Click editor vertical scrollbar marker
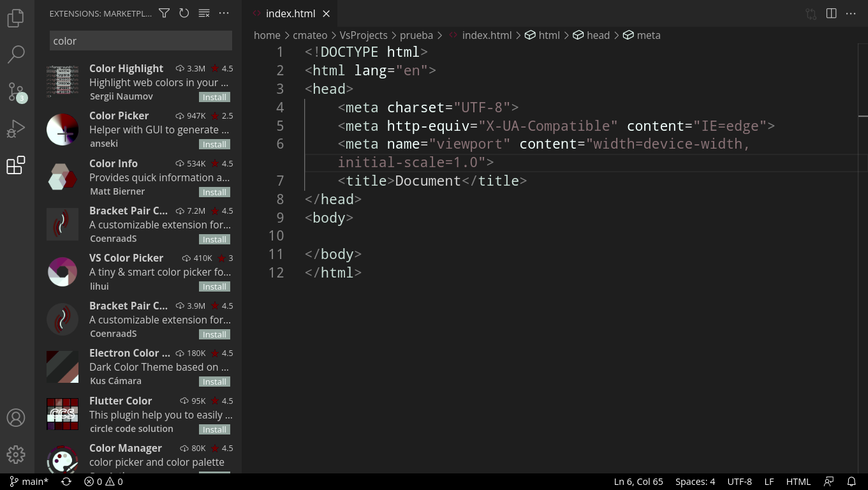 pyautogui.click(x=863, y=116)
